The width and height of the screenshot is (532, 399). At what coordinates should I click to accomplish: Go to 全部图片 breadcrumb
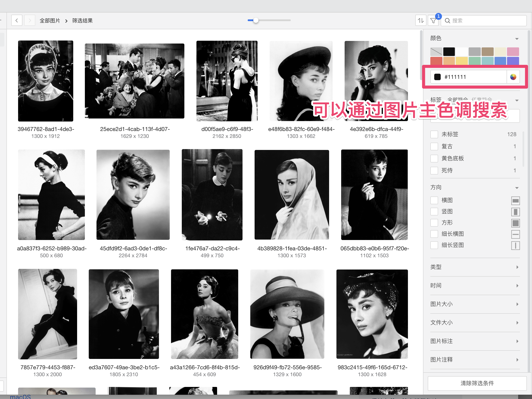(50, 21)
